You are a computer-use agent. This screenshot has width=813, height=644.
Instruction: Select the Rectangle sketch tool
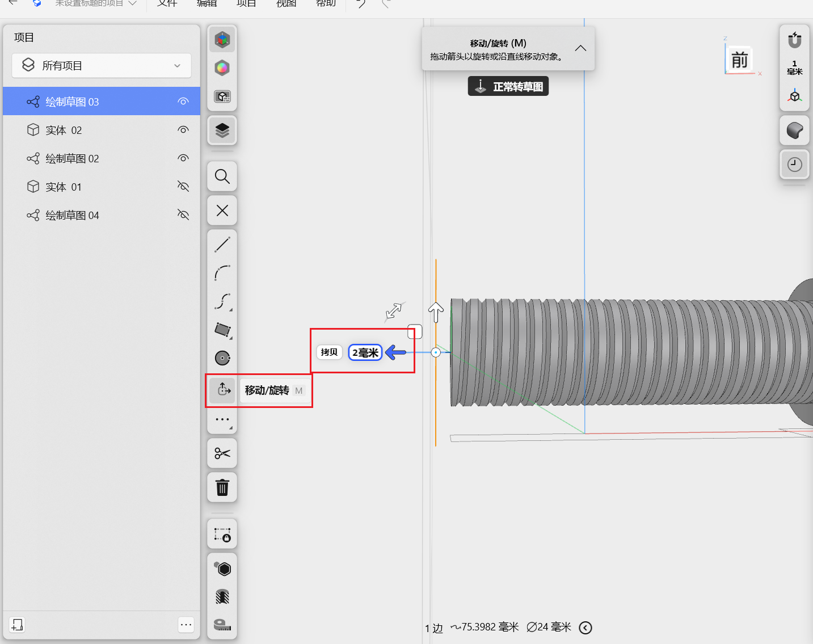pyautogui.click(x=222, y=330)
